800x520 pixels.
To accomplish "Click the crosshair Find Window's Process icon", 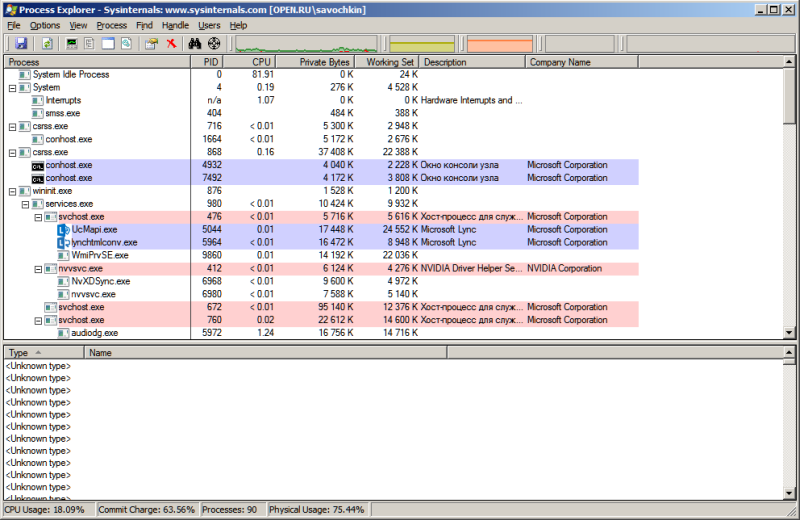I will pyautogui.click(x=214, y=44).
